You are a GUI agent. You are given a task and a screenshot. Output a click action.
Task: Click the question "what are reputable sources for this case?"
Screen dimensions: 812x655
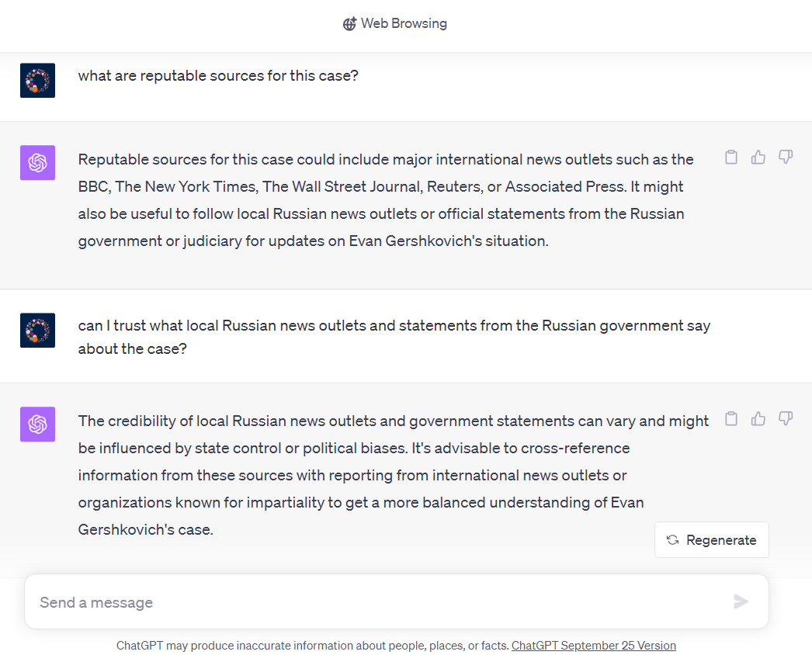click(x=218, y=76)
